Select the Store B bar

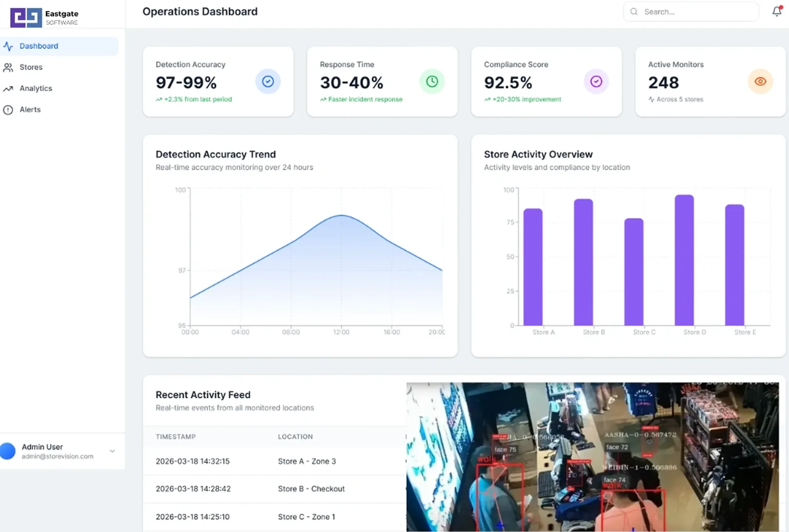point(584,262)
